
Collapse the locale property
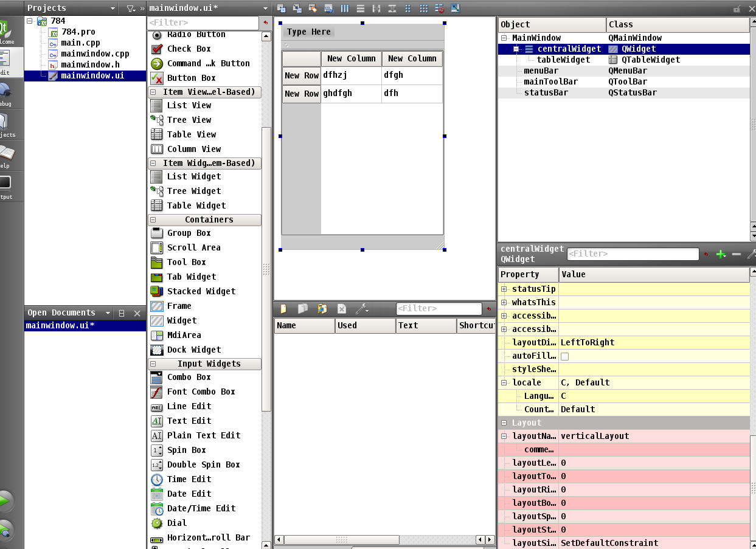tap(504, 383)
